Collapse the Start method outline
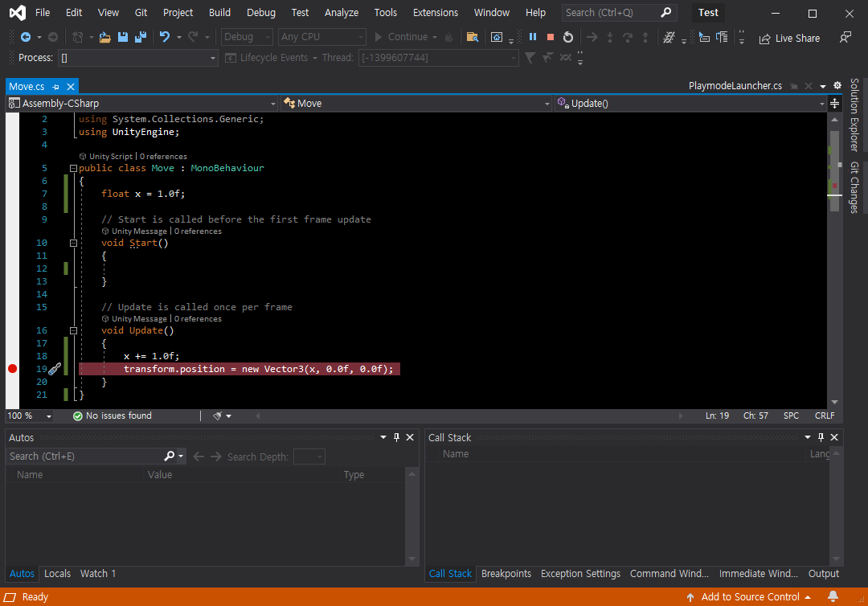The width and height of the screenshot is (868, 606). tap(73, 243)
